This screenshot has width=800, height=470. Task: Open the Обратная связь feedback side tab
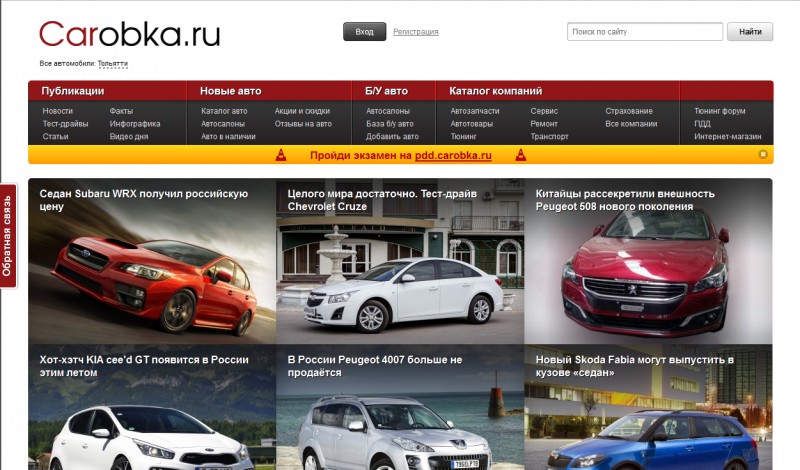[7, 236]
